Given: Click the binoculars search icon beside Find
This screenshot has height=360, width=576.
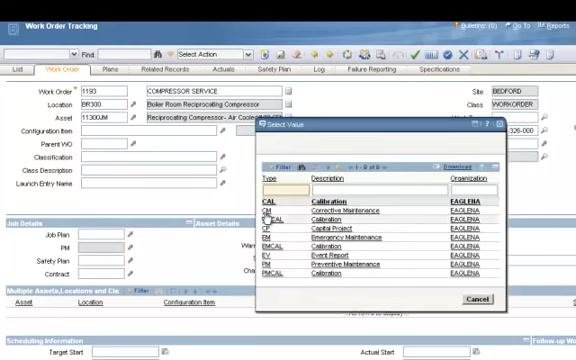Looking at the screenshot, I should (x=158, y=54).
